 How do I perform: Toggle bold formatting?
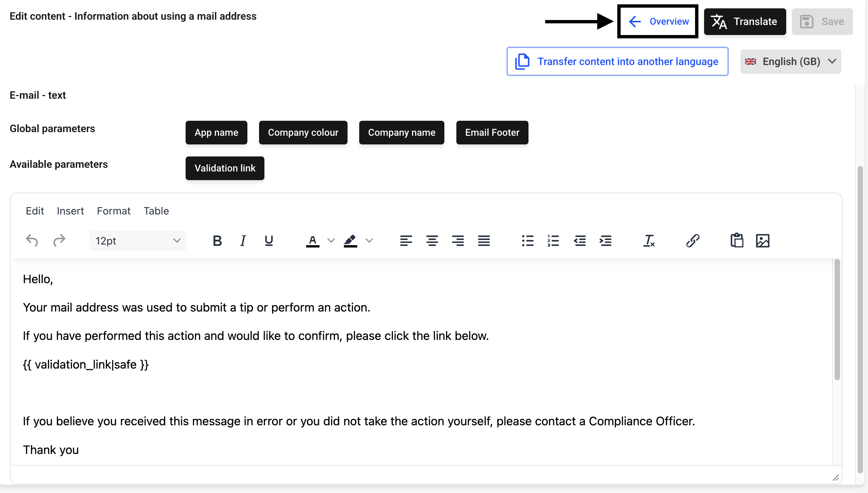(x=217, y=241)
